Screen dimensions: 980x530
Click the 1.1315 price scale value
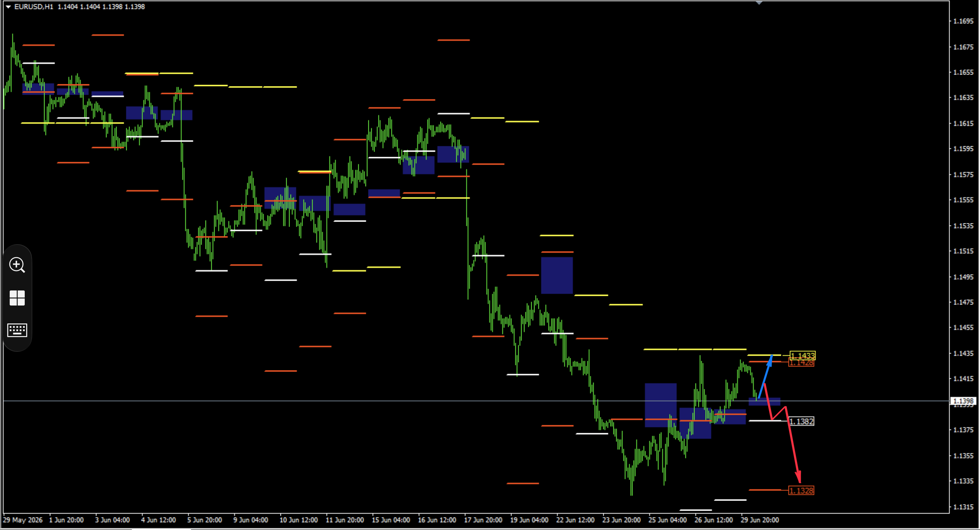(x=963, y=507)
